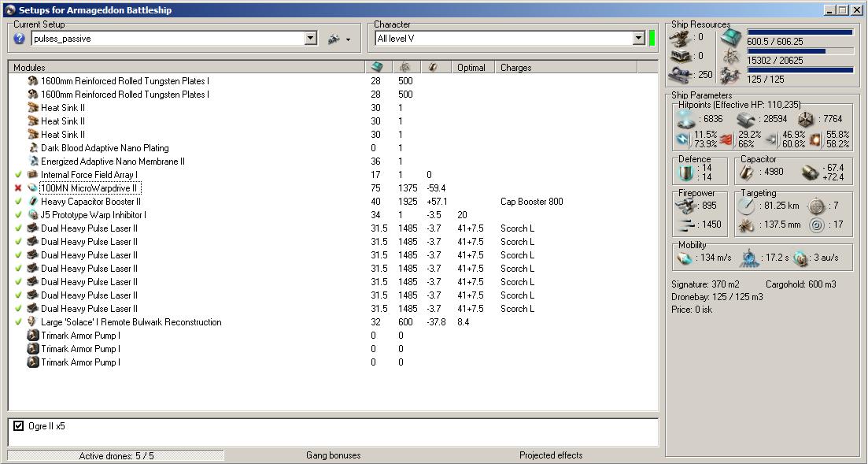
Task: Click the first Trimark Armor Pump I icon
Action: 33,336
